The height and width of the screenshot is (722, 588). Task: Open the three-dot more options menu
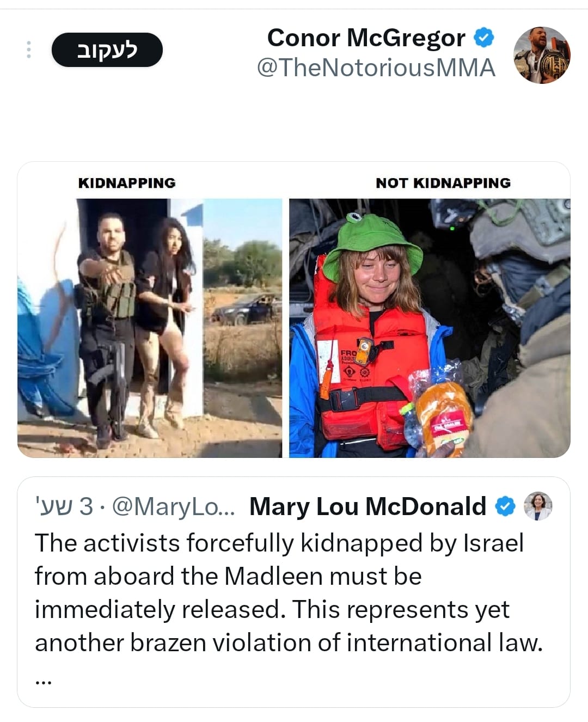point(29,50)
